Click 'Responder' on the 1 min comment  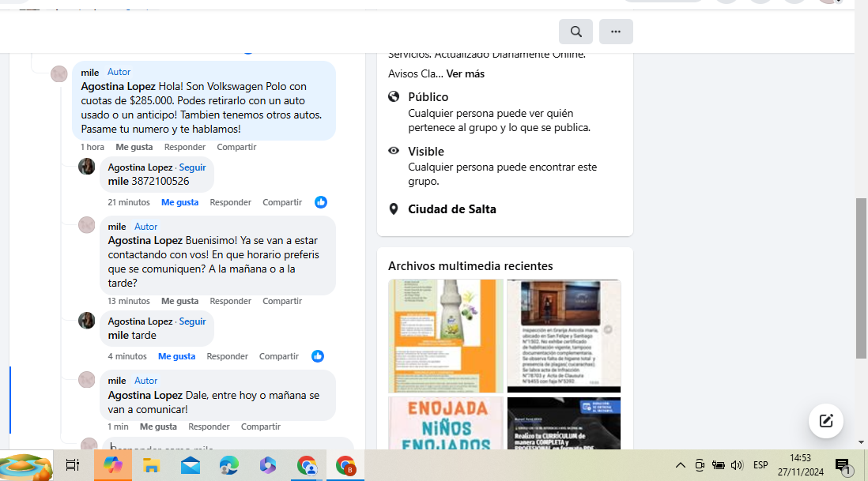click(209, 427)
